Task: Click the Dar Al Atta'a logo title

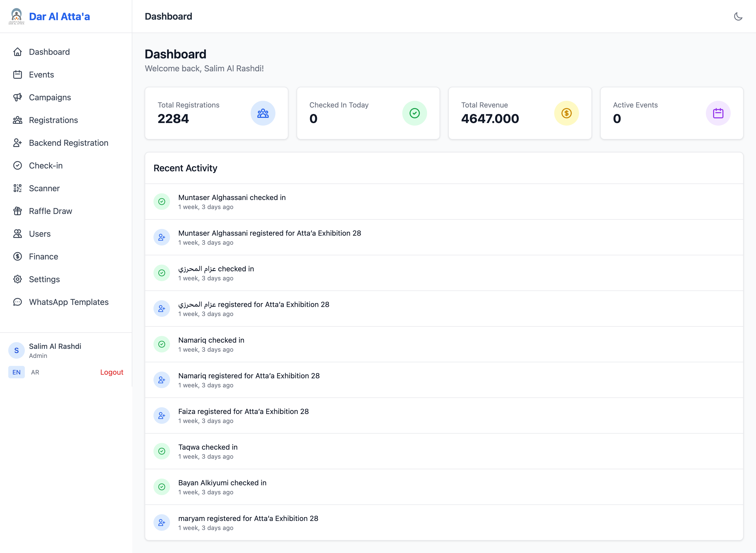Action: click(x=59, y=16)
